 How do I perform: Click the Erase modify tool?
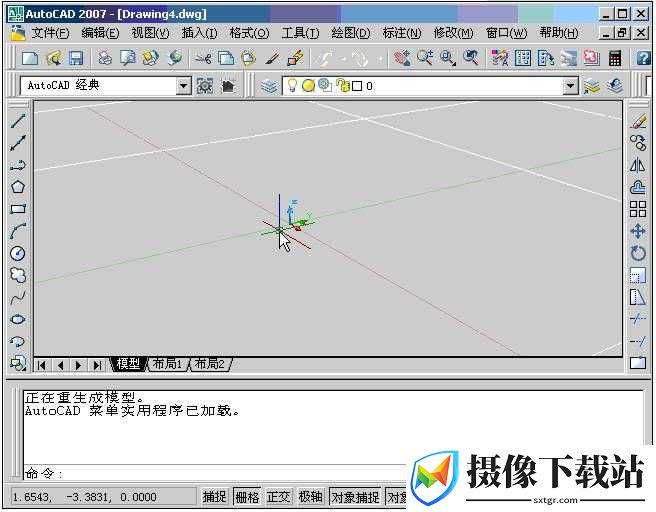point(638,121)
